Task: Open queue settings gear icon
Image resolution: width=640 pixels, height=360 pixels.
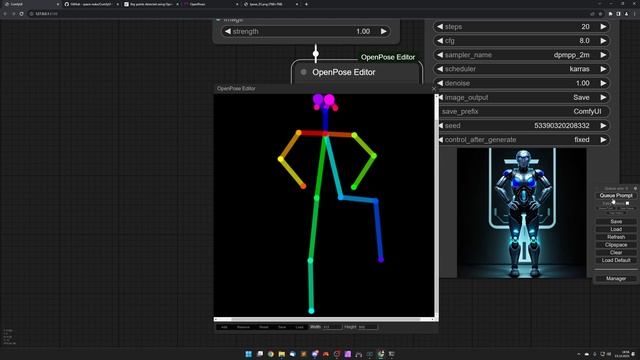Action: point(635,189)
